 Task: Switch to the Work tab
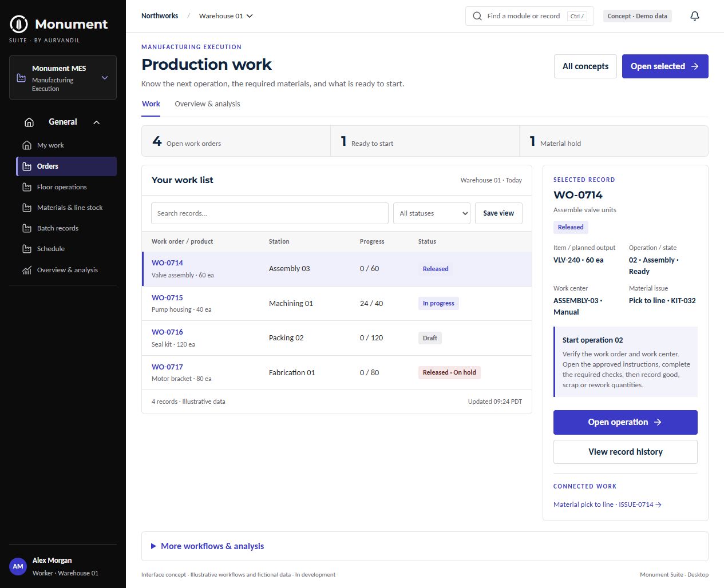pyautogui.click(x=151, y=104)
